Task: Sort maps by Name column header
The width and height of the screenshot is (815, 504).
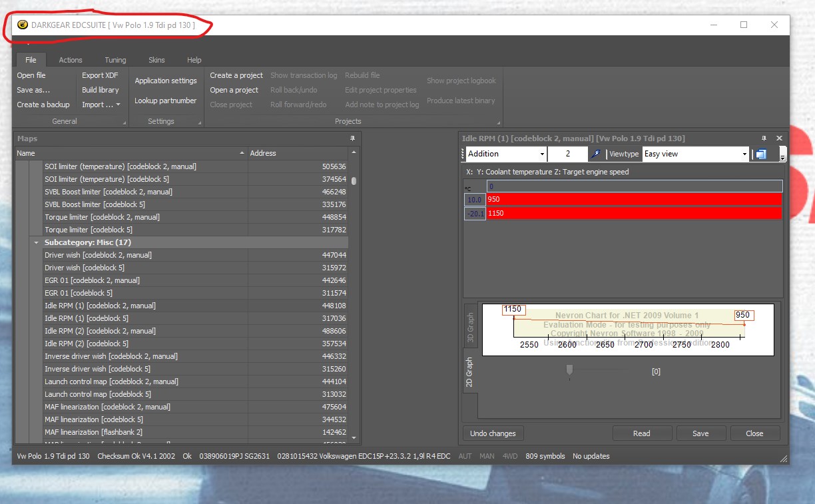Action: click(131, 153)
